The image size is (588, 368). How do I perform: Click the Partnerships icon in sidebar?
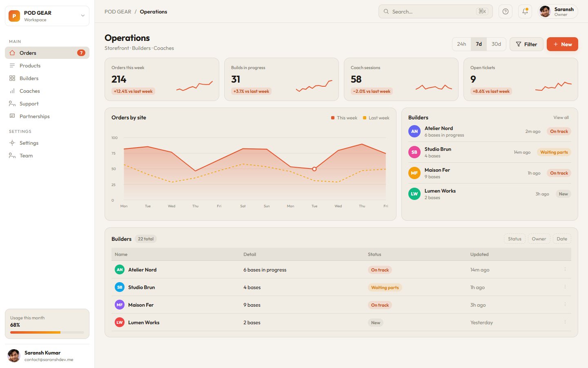[12, 116]
